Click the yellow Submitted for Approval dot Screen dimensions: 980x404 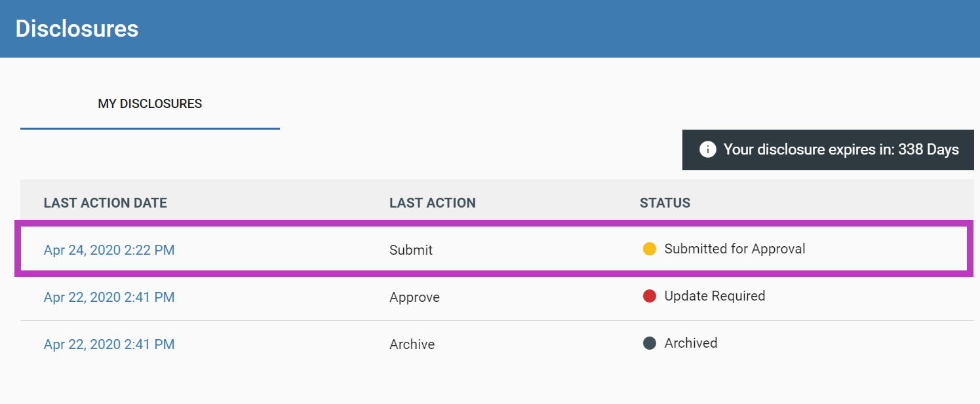[x=650, y=249]
